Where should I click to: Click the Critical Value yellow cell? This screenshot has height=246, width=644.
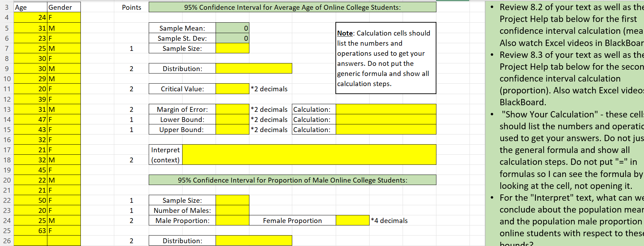(232, 89)
